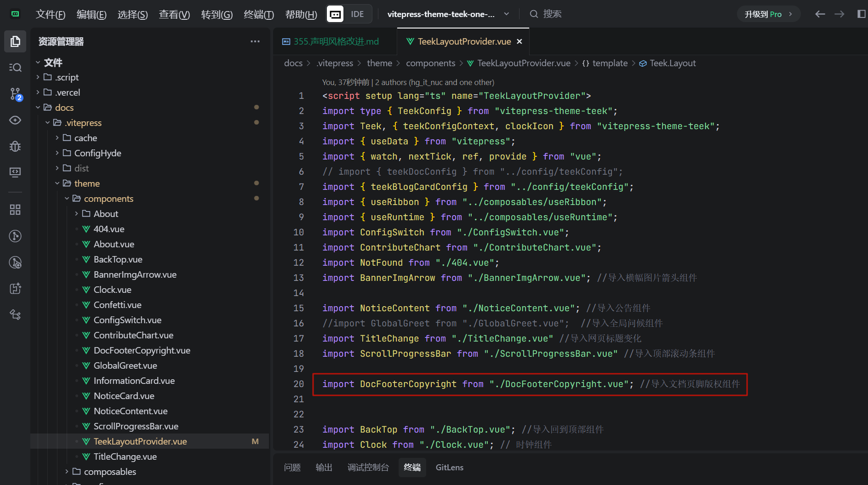Click the app logo icon in the title bar

(15, 14)
